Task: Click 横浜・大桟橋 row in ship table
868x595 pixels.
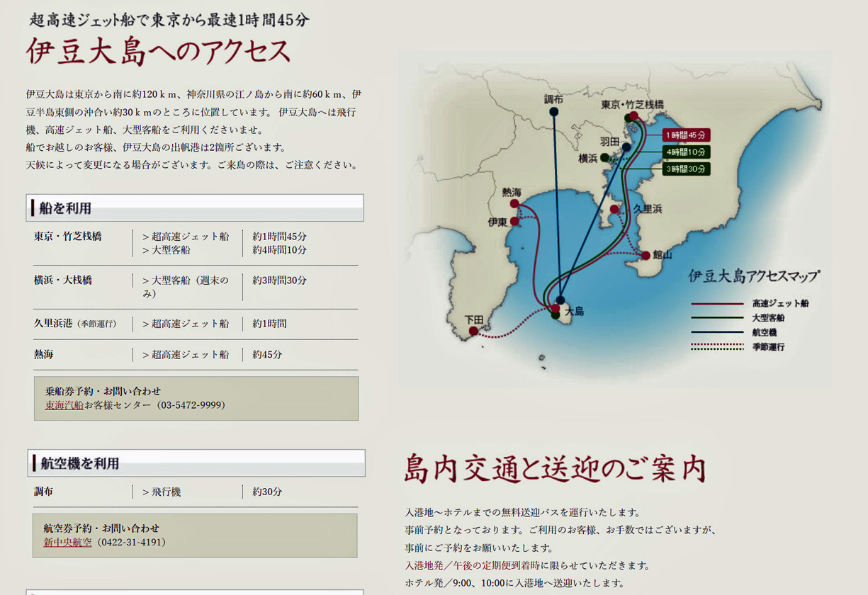Action: click(x=63, y=280)
